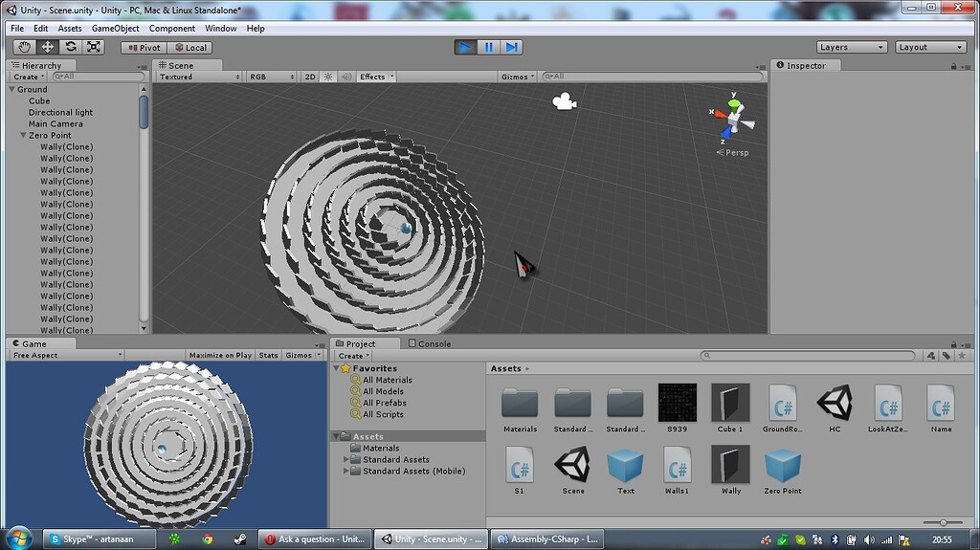Viewport: 980px width, 550px height.
Task: Select the Scale tool
Action: (93, 47)
